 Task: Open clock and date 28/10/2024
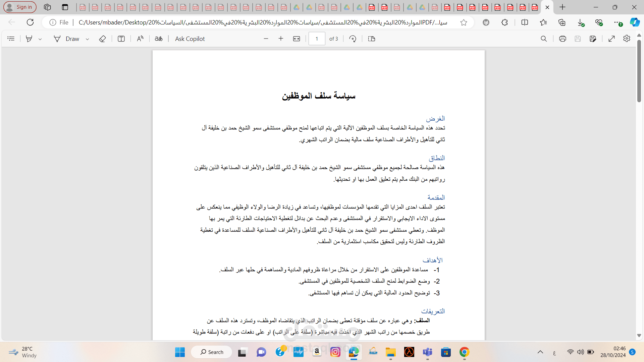(x=613, y=352)
